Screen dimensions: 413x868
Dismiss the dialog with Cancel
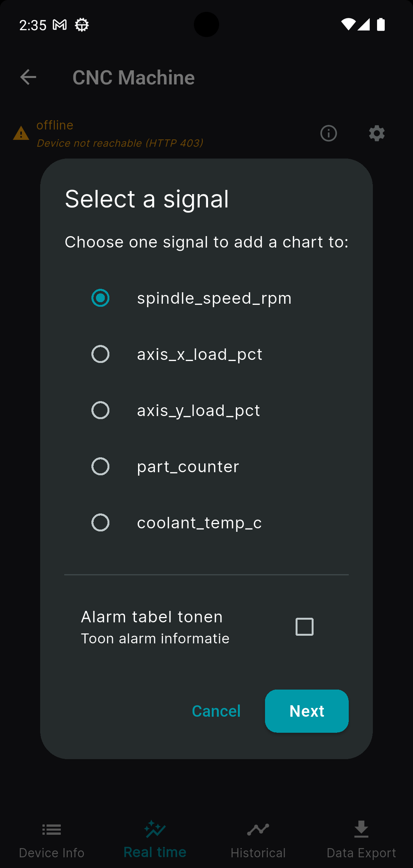216,711
